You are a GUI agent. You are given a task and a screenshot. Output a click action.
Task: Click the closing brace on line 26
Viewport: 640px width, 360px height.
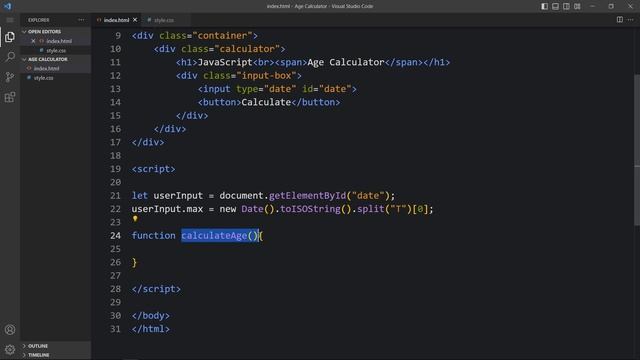click(134, 262)
